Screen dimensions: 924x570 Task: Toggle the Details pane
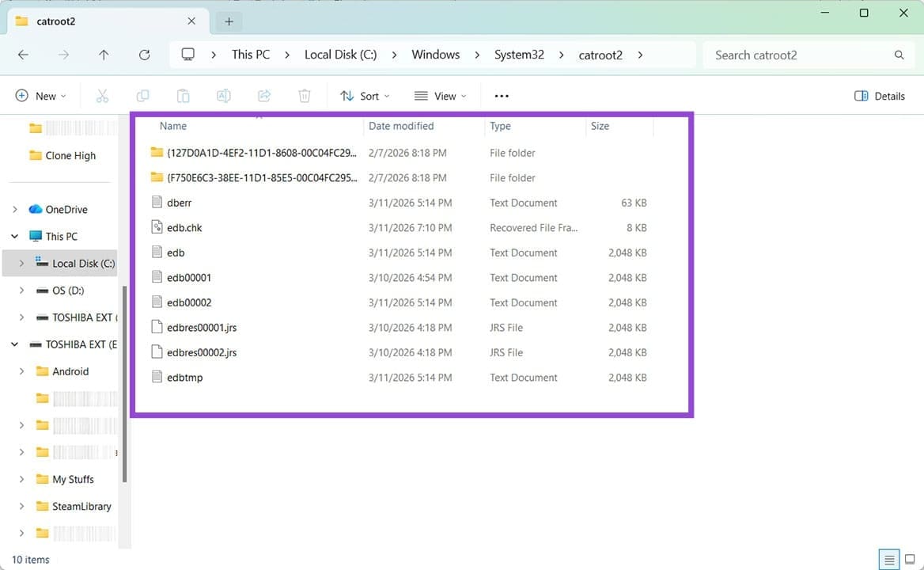pos(879,95)
